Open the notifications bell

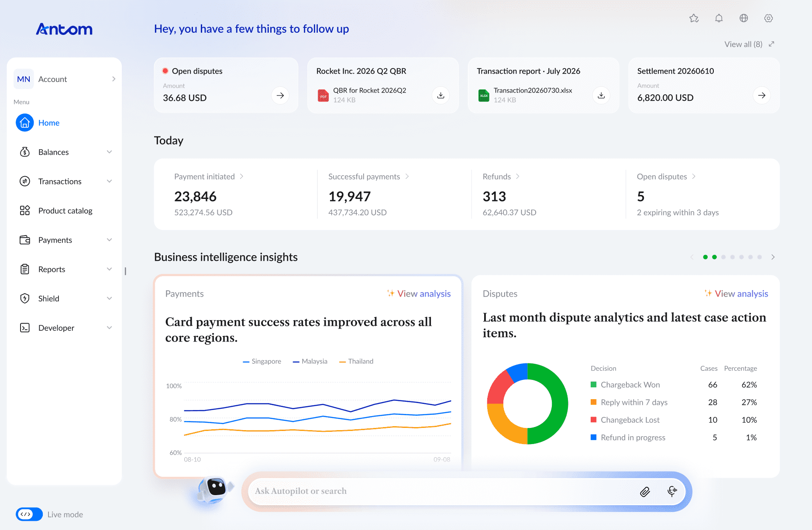click(719, 18)
